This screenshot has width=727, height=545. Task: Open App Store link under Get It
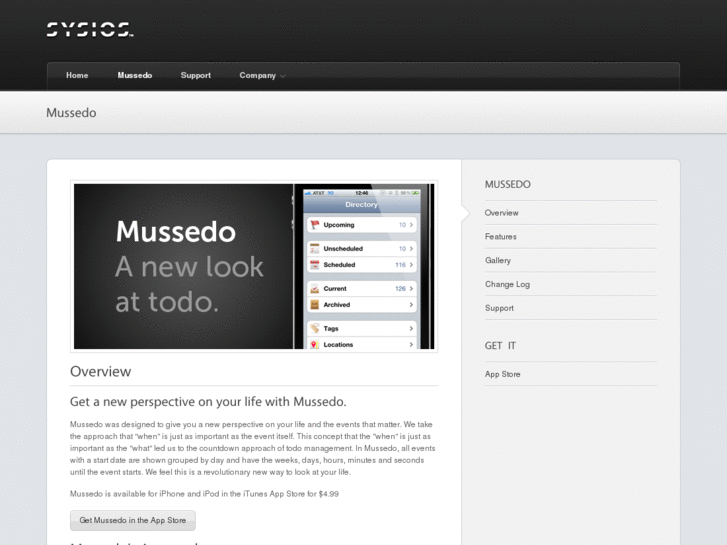[503, 374]
